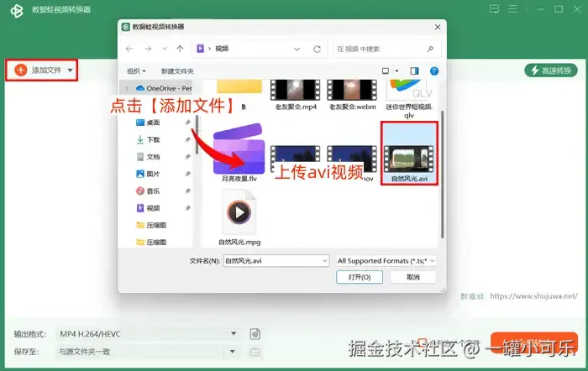Viewport: 588px width, 371px height.
Task: Open Videos in sidebar
Action: pyautogui.click(x=148, y=208)
